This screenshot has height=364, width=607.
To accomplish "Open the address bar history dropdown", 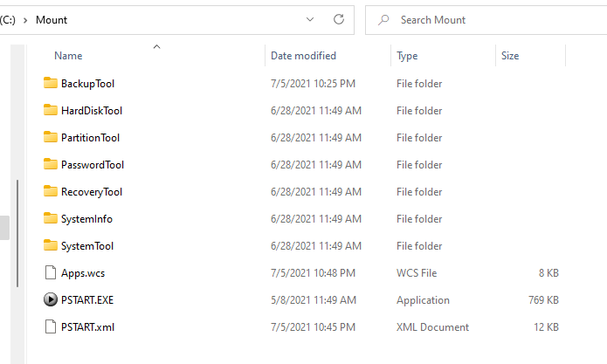I will (310, 19).
